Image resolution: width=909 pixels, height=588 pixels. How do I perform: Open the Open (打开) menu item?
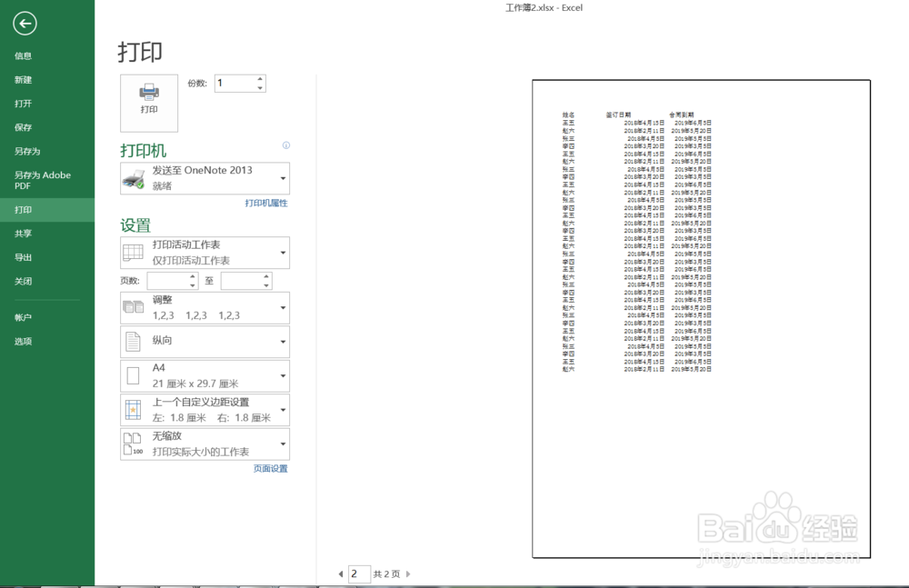(47, 104)
